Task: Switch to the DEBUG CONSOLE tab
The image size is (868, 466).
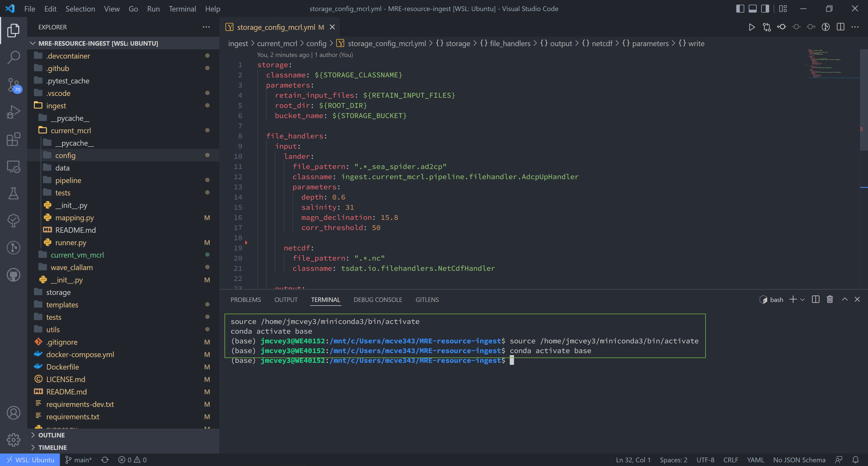Action: tap(378, 300)
